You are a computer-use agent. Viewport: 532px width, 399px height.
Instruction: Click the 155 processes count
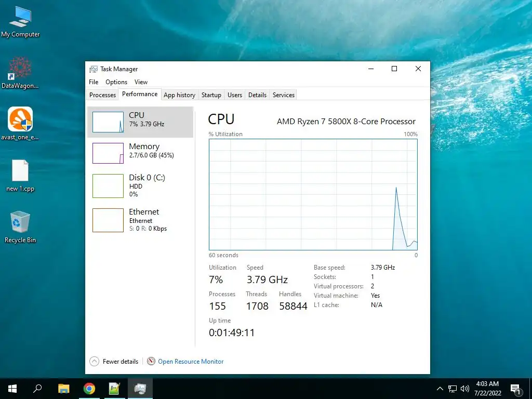point(218,306)
